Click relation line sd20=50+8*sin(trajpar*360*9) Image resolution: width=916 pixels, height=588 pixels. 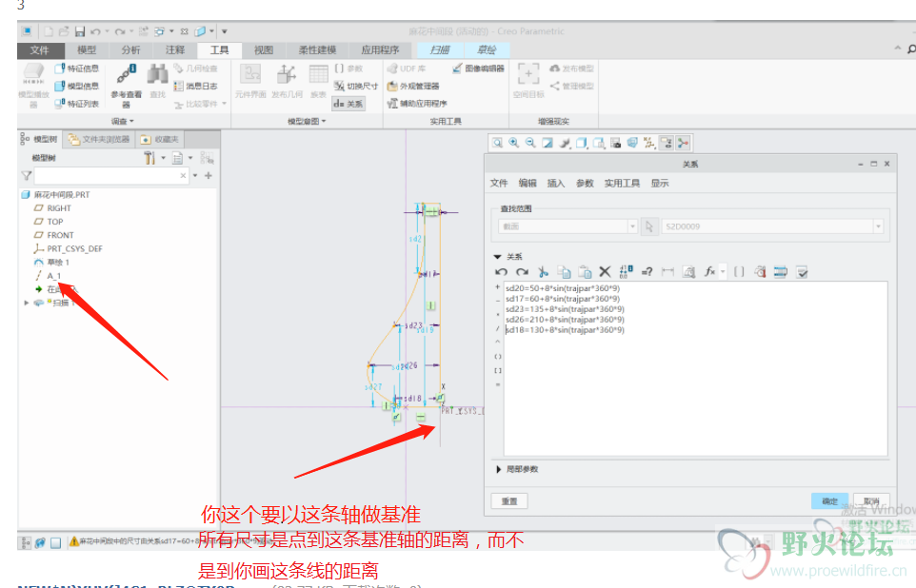(x=563, y=288)
